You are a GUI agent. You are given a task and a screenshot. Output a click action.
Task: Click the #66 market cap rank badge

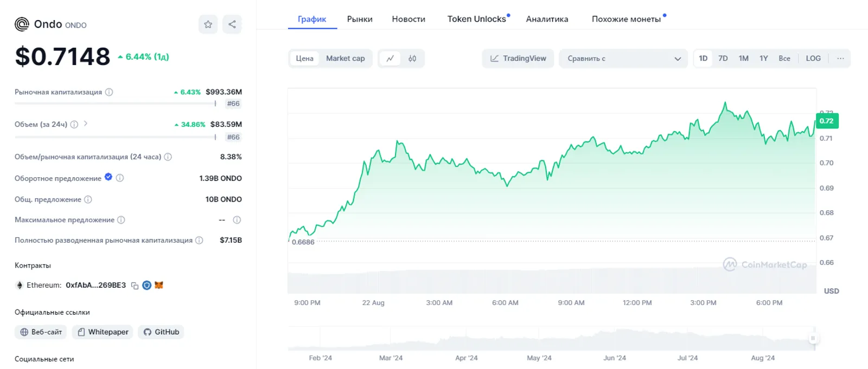[x=233, y=103]
